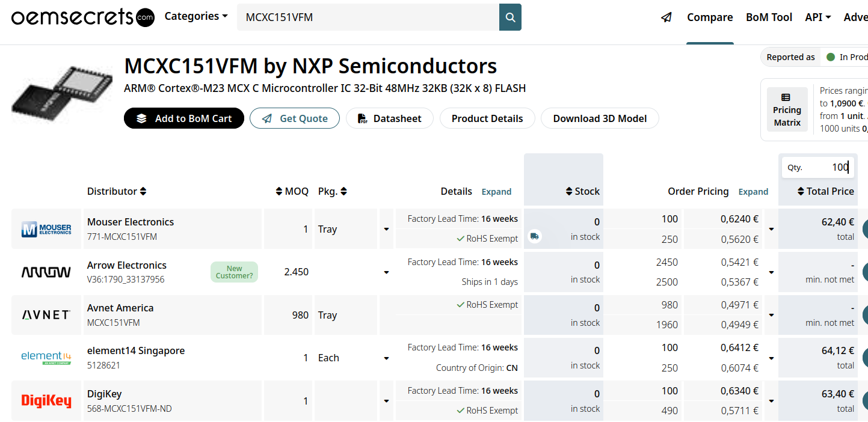
Task: Open the Compare tab
Action: pyautogui.click(x=710, y=17)
